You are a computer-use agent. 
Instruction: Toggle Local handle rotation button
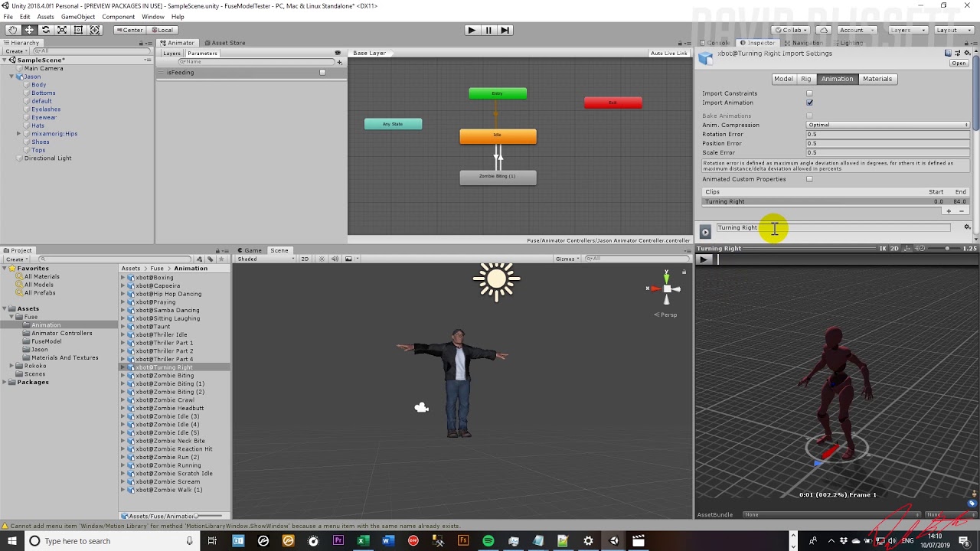(162, 30)
